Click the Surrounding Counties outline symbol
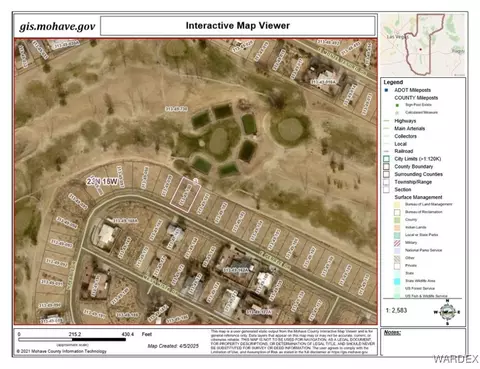The height and width of the screenshot is (369, 480). click(386, 174)
